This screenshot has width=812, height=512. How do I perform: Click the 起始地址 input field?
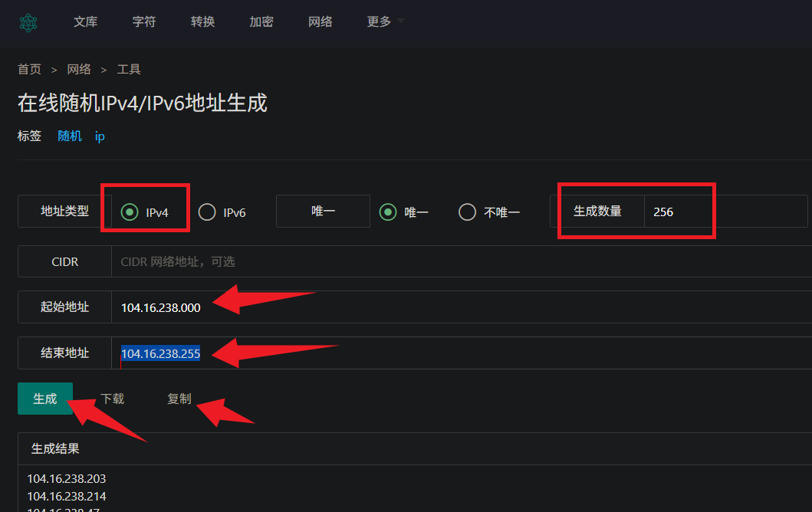462,307
